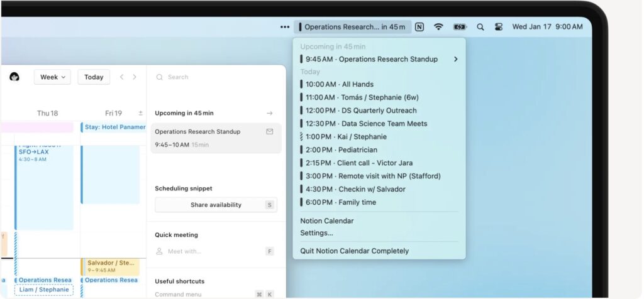This screenshot has width=644, height=299.
Task: Select 2:15 PM Client call Victor Jara
Action: pos(379,163)
